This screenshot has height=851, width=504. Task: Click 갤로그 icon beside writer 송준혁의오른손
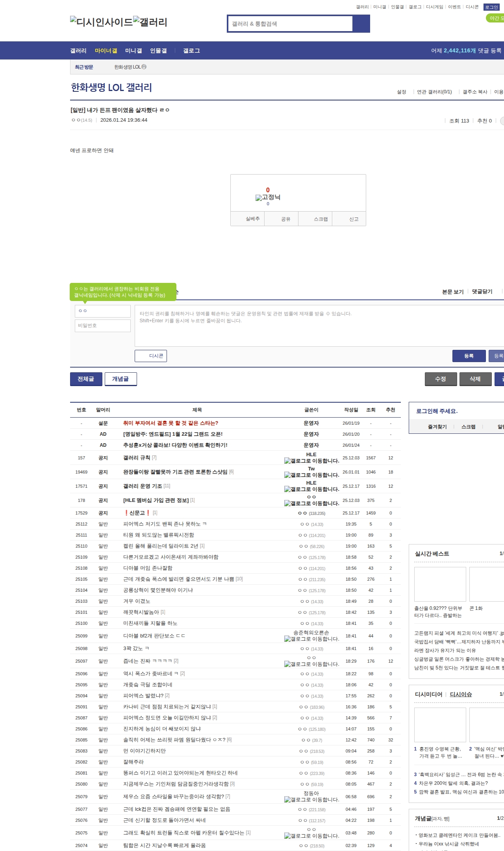pos(311,639)
